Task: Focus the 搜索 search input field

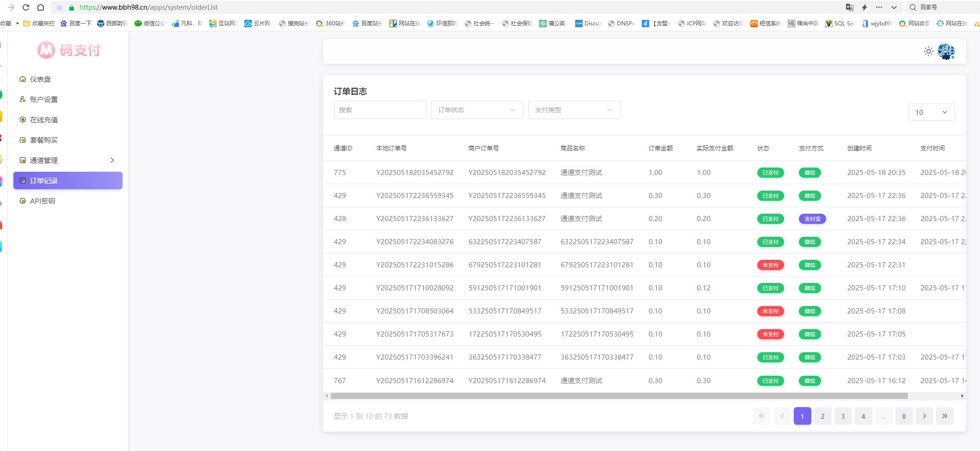Action: click(x=380, y=110)
